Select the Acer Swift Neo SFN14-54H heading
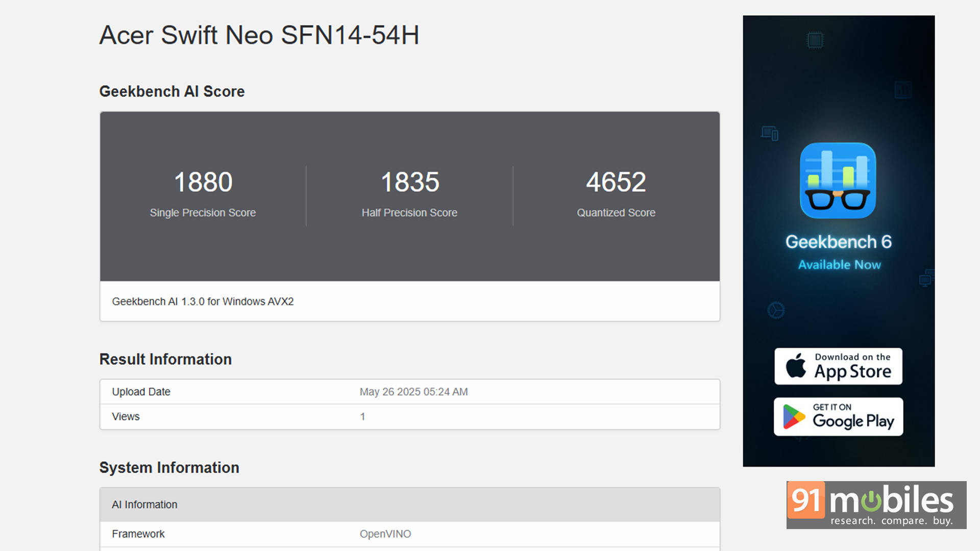 click(x=259, y=35)
